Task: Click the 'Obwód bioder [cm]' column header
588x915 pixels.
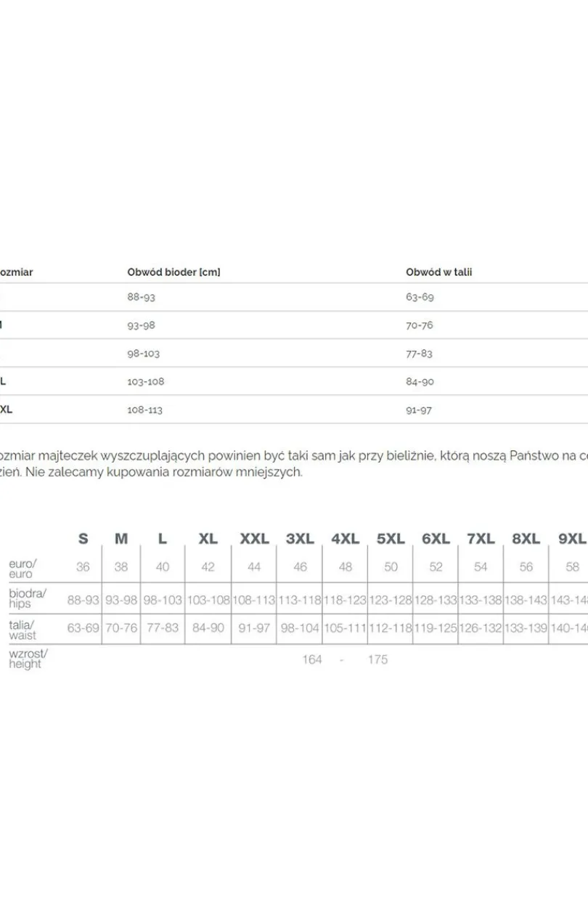Action: 173,272
